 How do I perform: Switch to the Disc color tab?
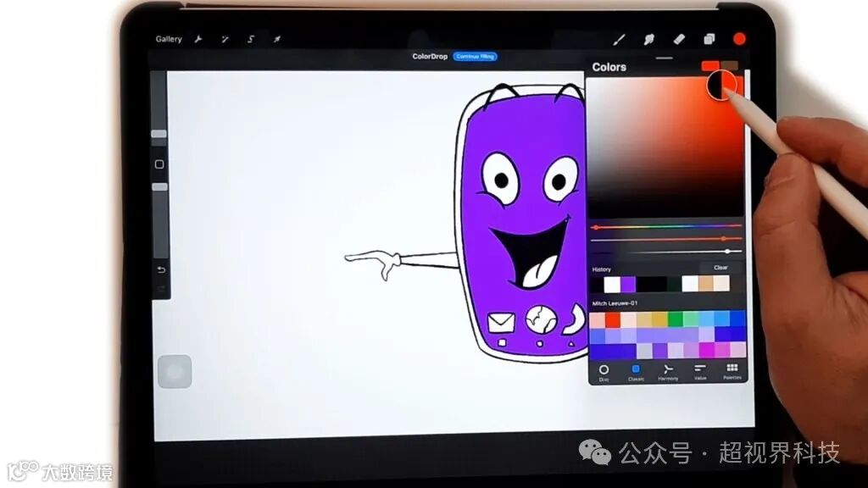coord(604,373)
